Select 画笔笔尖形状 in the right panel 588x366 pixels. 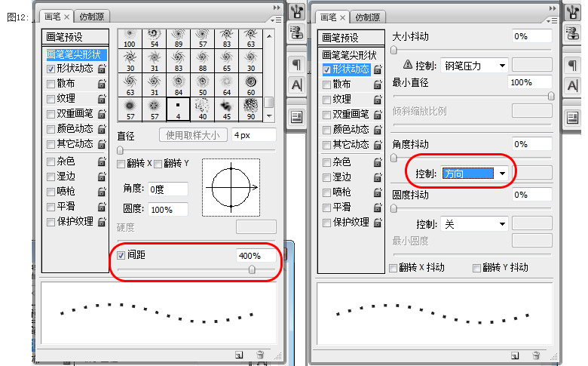pos(349,54)
